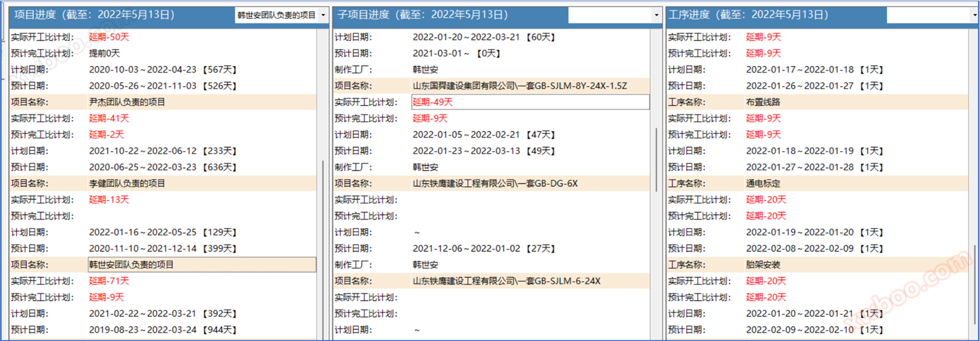Viewport: 980px width, 341px height.
Task: Select the 李健团队负责的项目 project row
Action: (x=127, y=184)
